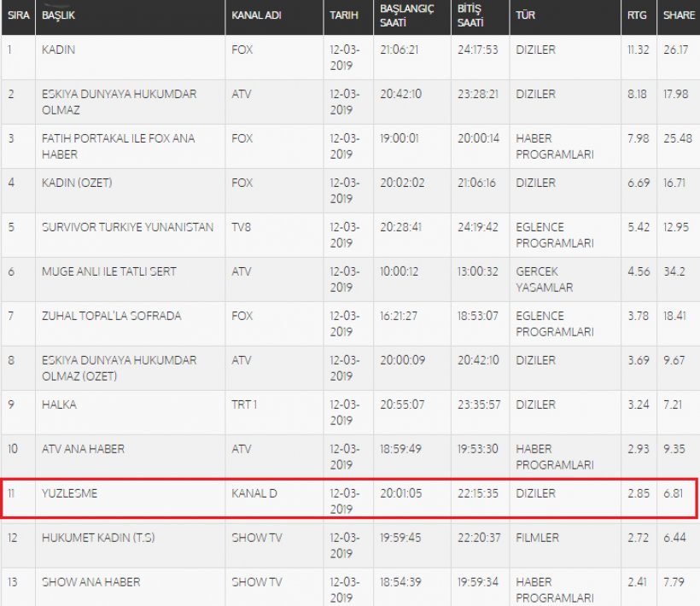This screenshot has width=700, height=606.
Task: Click end time '24:17:53'
Action: click(478, 50)
